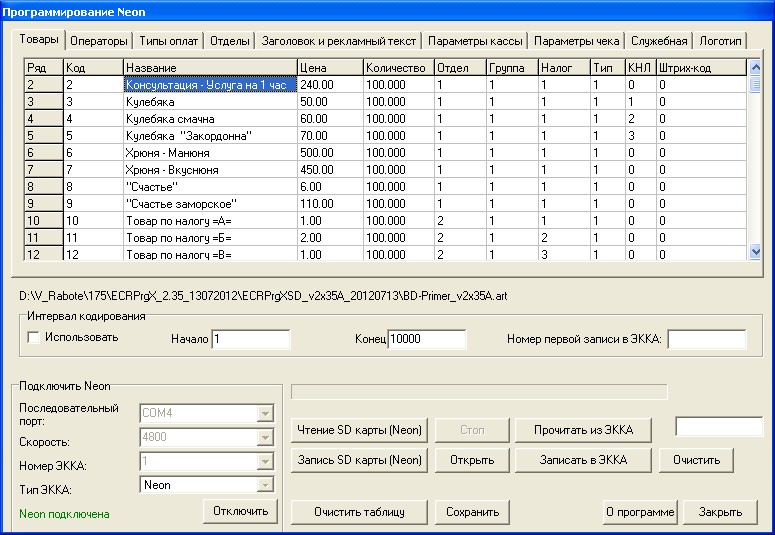
Task: Select row header 6
Action: 43,153
